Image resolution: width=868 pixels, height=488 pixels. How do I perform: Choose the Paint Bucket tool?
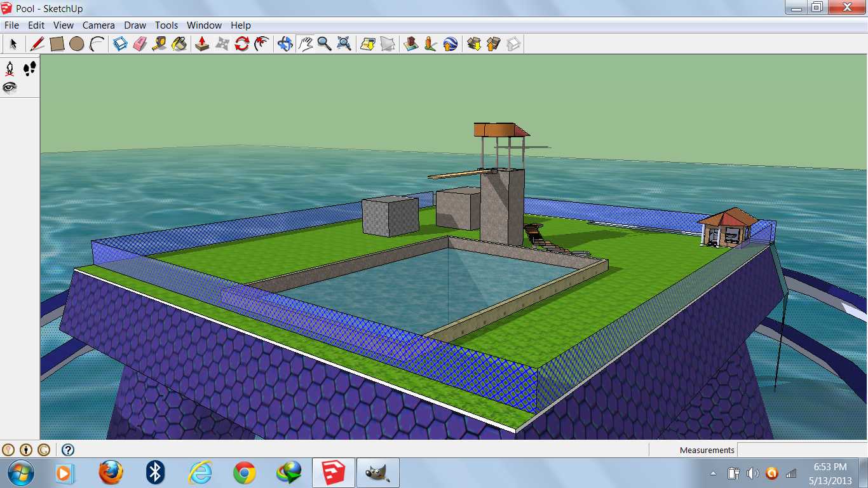pyautogui.click(x=180, y=44)
